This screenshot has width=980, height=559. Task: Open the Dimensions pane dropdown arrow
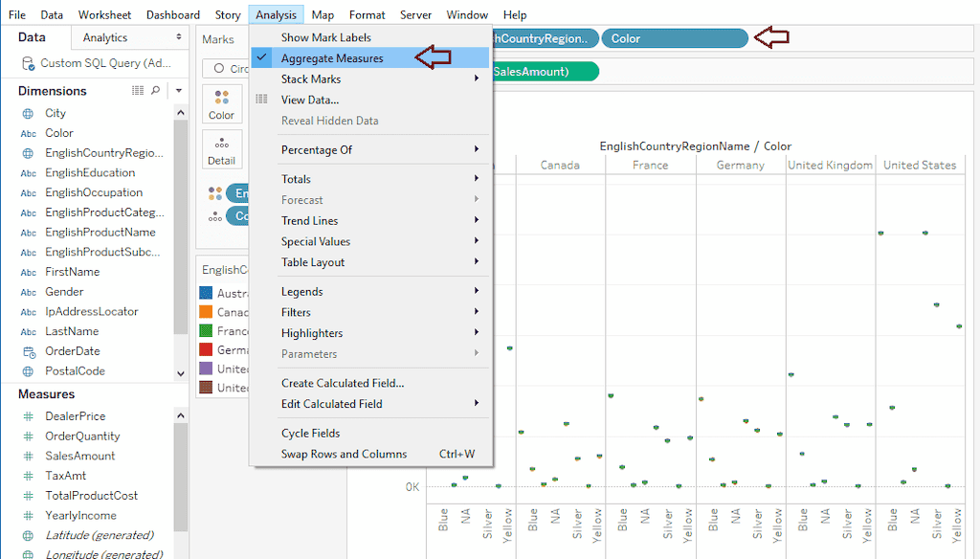(x=179, y=91)
